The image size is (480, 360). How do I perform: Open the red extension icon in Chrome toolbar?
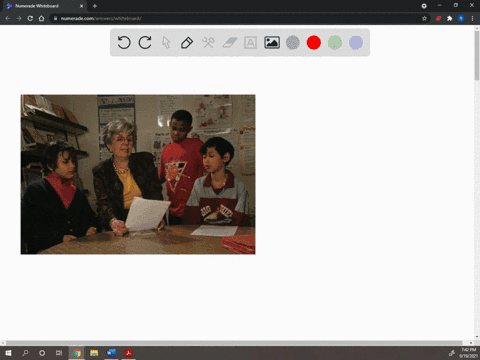coord(438,18)
